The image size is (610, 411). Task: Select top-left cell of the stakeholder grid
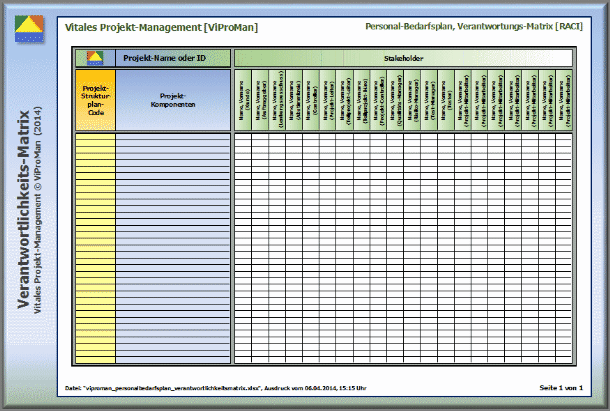coord(243,138)
